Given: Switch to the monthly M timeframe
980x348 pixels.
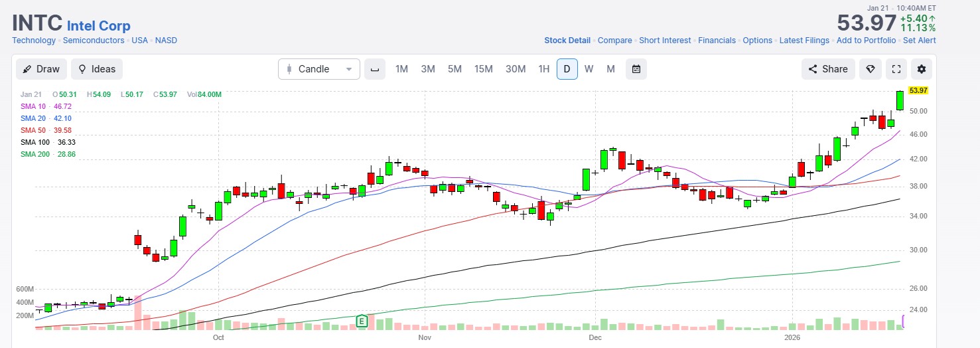Looking at the screenshot, I should point(610,69).
